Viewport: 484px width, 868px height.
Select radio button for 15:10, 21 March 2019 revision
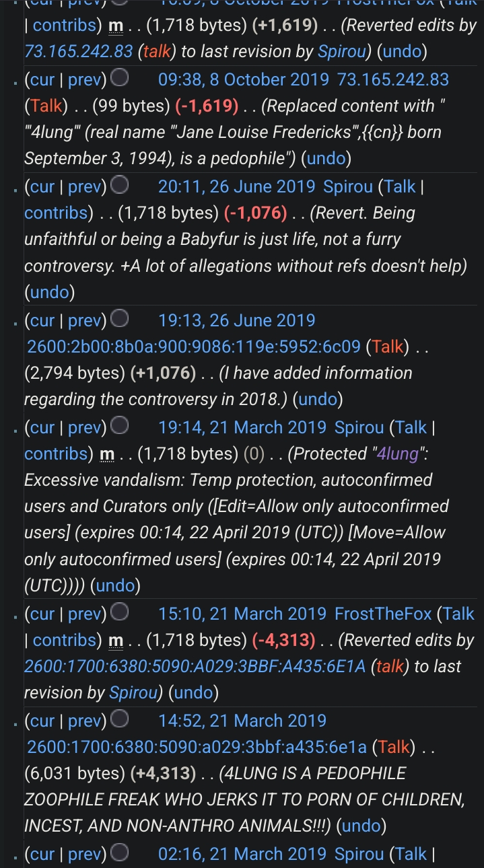pos(120,613)
